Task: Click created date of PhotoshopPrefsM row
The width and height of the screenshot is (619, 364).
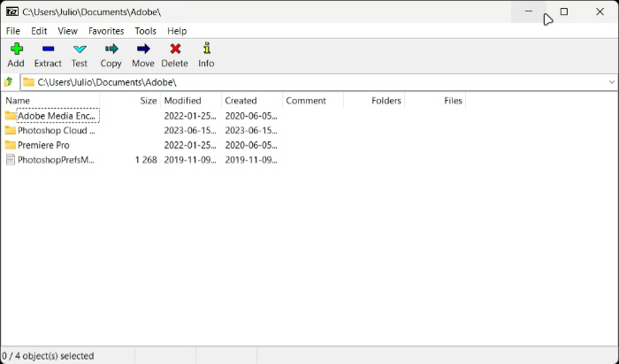Action: click(251, 160)
